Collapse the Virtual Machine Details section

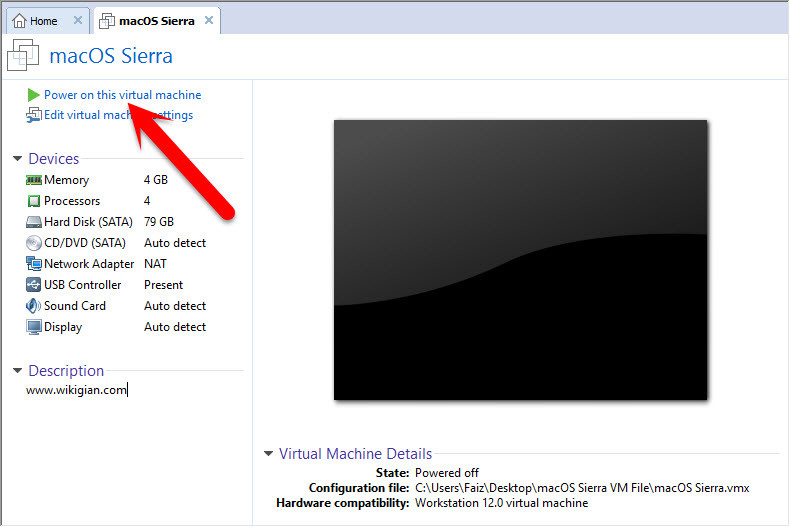point(269,454)
